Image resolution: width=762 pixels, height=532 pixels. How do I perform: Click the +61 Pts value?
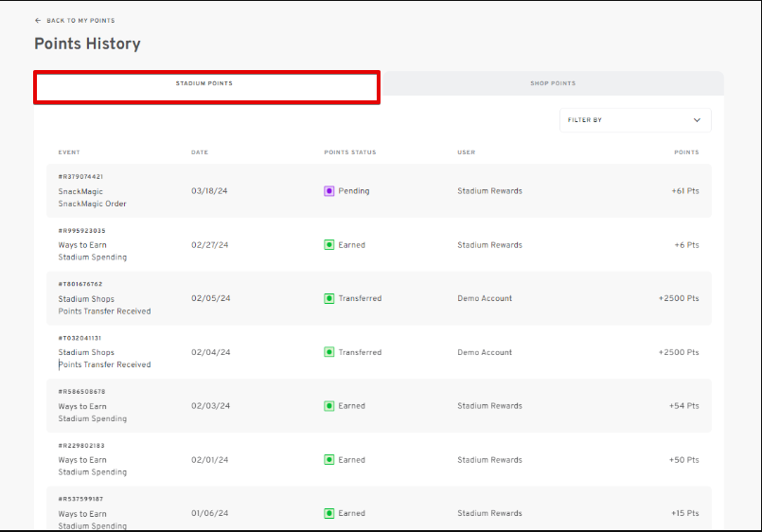click(685, 191)
